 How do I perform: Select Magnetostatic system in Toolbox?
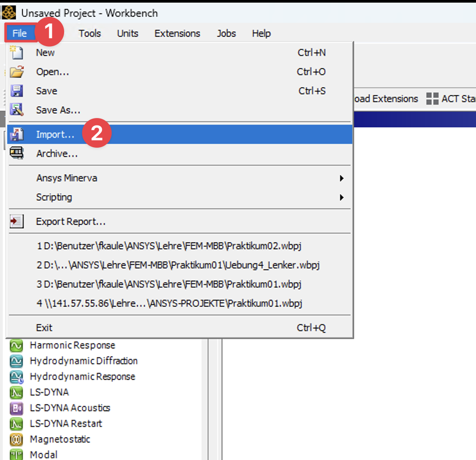pyautogui.click(x=60, y=439)
